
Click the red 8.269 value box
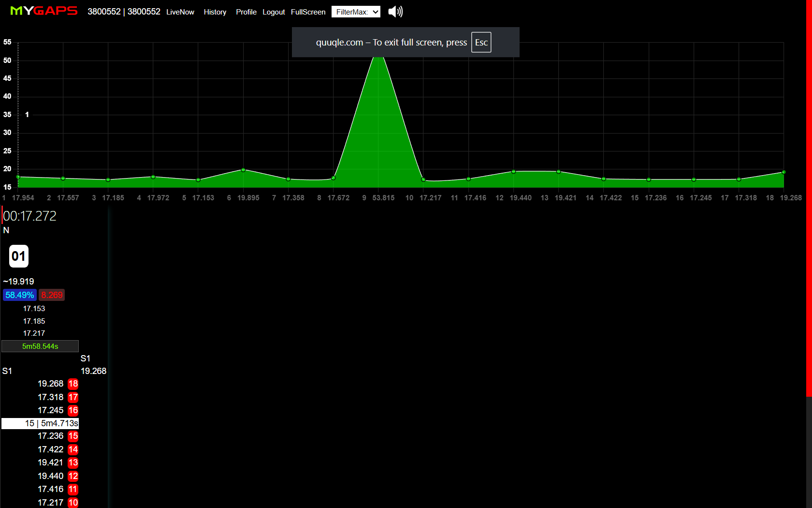tap(52, 295)
